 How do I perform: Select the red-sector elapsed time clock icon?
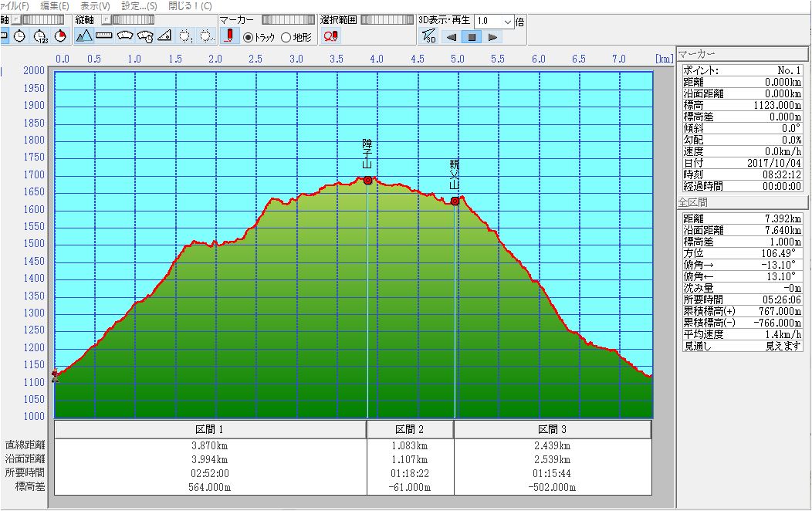[x=60, y=36]
